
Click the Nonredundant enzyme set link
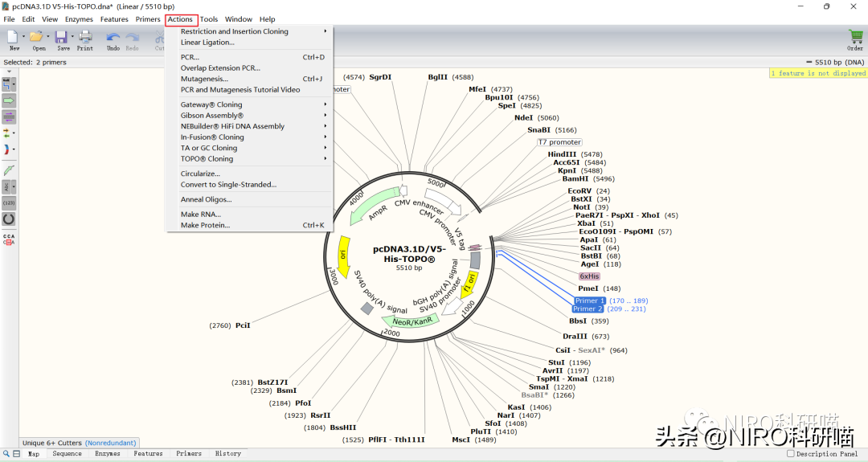point(112,443)
